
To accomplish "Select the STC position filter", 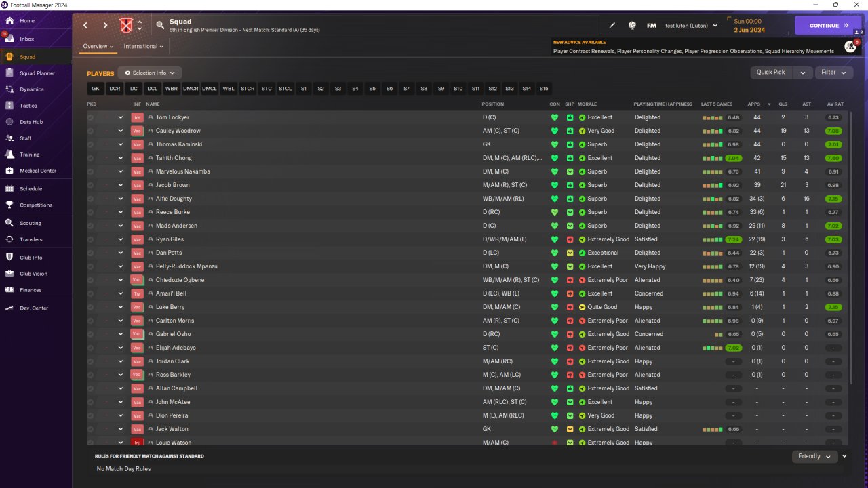I will (x=267, y=89).
